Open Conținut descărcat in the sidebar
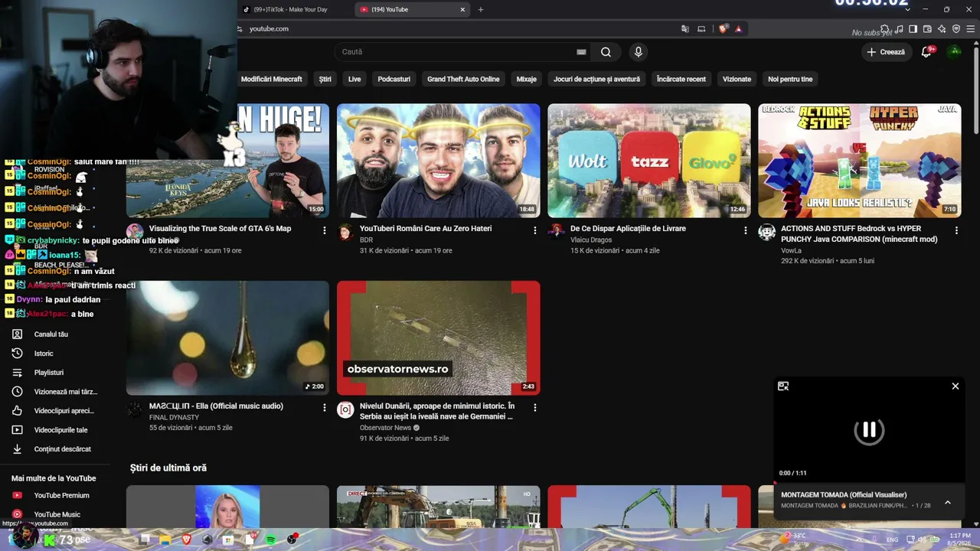 (x=55, y=449)
